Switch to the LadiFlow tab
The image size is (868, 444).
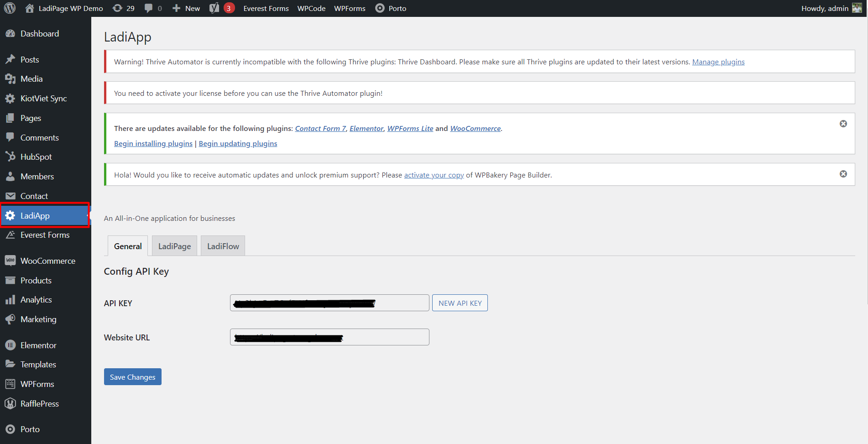(223, 246)
